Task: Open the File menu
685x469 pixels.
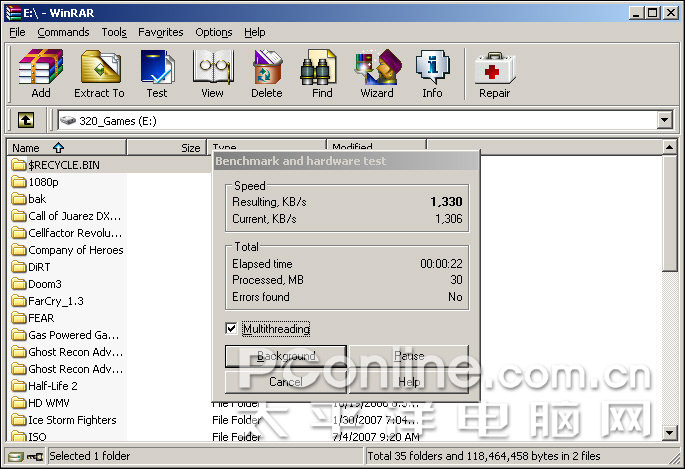Action: [17, 32]
